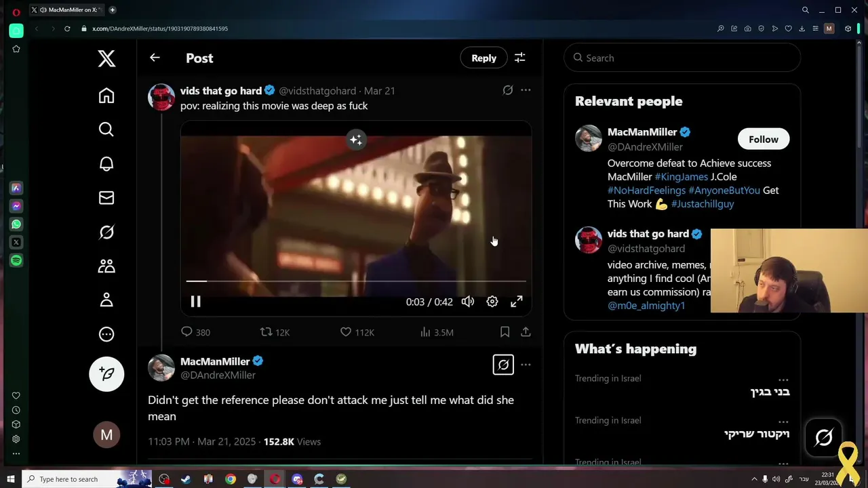This screenshot has width=868, height=488.
Task: Select the MacManMiller on X browser tab
Action: 65,9
